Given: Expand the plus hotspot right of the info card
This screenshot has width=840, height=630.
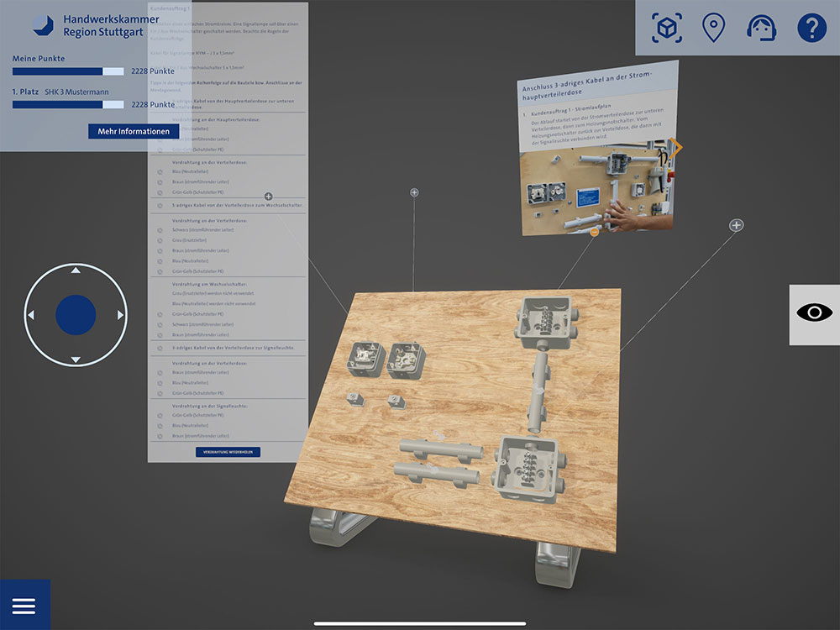Looking at the screenshot, I should click(736, 225).
